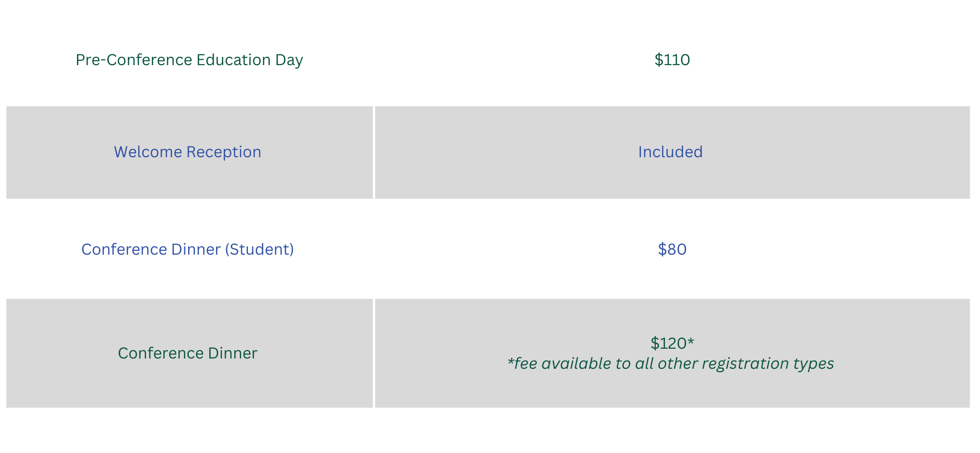Click the words registration types in footnote
The width and height of the screenshot is (980, 453).
click(767, 364)
